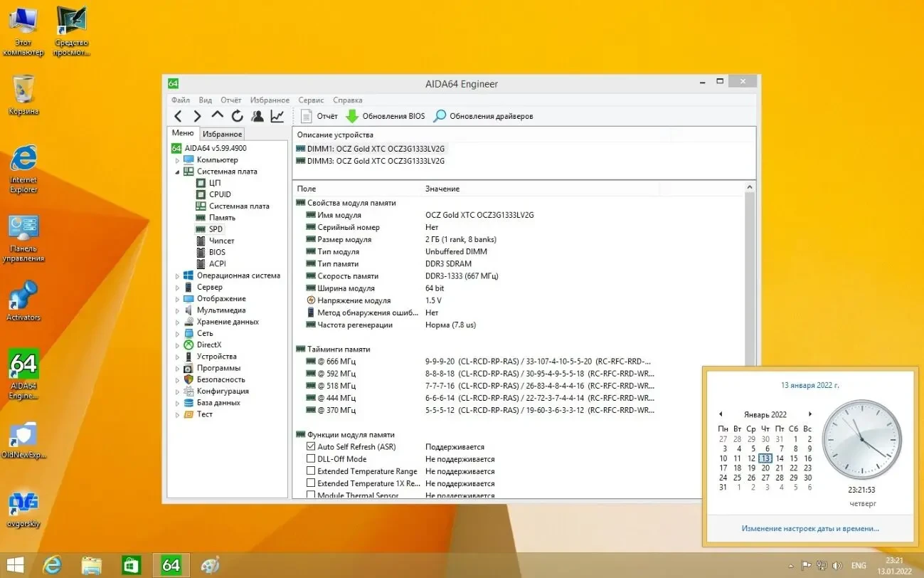Expand the Операционная система tree branch
This screenshot has height=578, width=924.
[179, 275]
